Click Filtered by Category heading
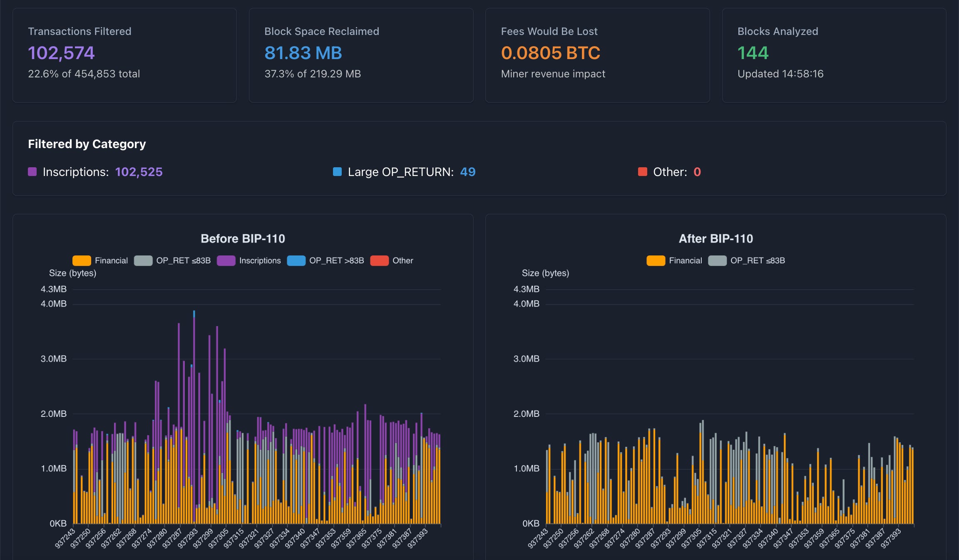 click(x=87, y=144)
